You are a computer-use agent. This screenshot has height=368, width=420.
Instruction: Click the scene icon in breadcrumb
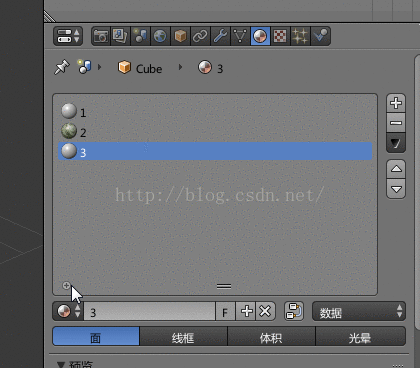[84, 67]
